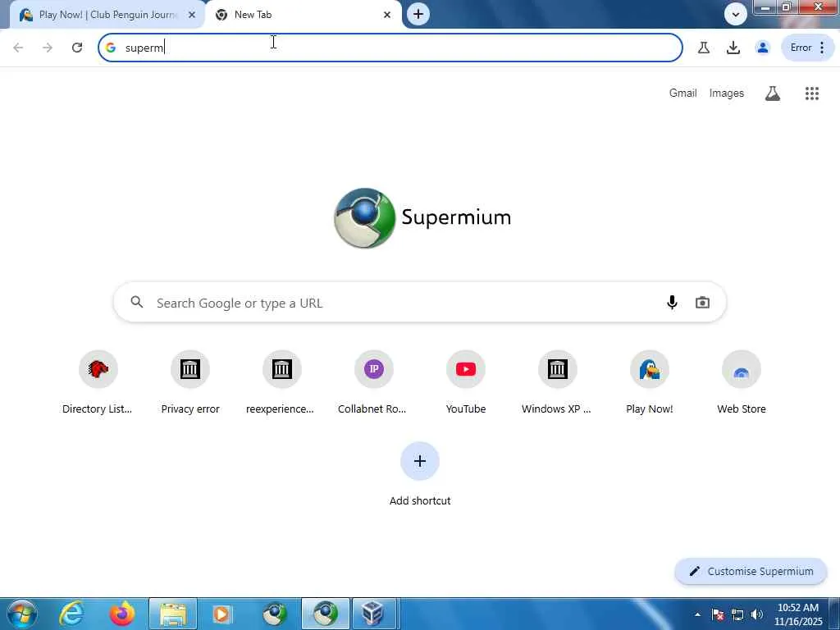840x630 pixels.
Task: Close the New Tab tab
Action: [x=387, y=15]
